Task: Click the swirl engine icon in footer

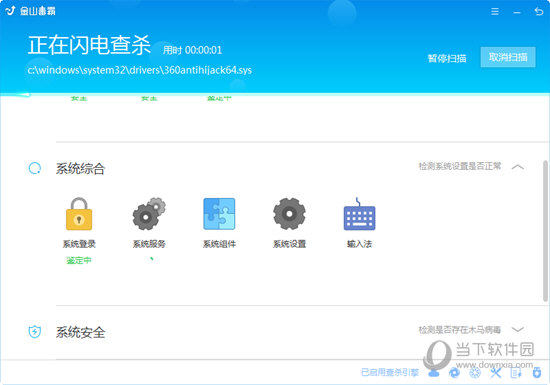Action: tap(454, 372)
